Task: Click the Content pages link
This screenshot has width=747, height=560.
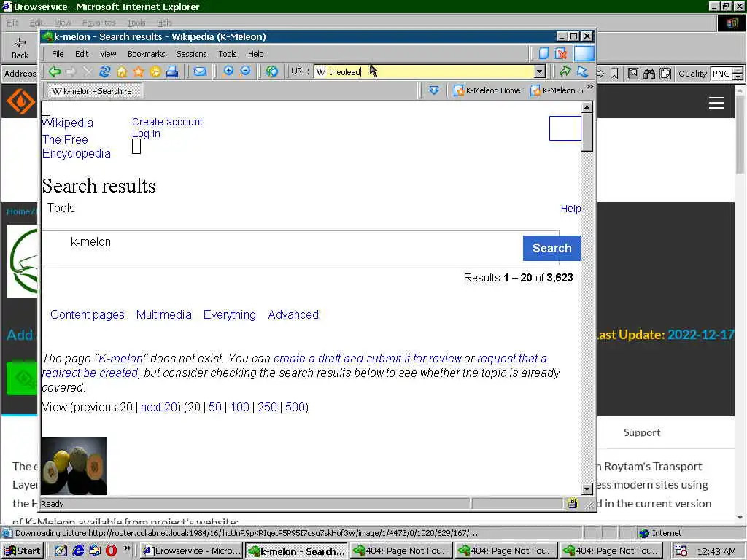Action: (x=88, y=315)
